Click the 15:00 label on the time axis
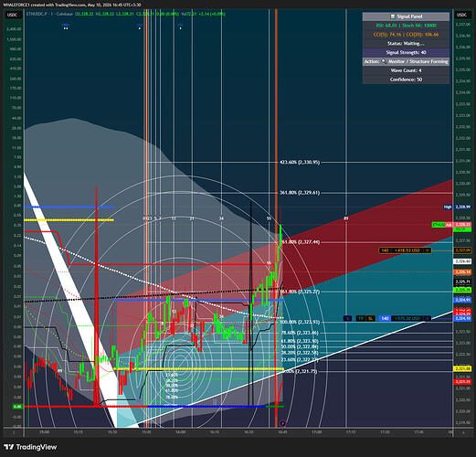This screenshot has width=476, height=457. pyautogui.click(x=44, y=432)
